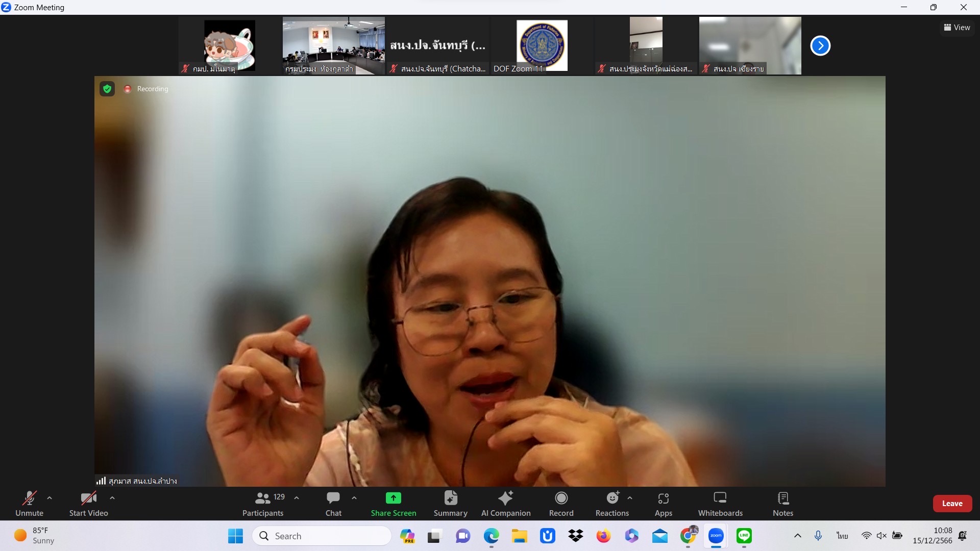Click the green Share Screen button

[x=394, y=503]
